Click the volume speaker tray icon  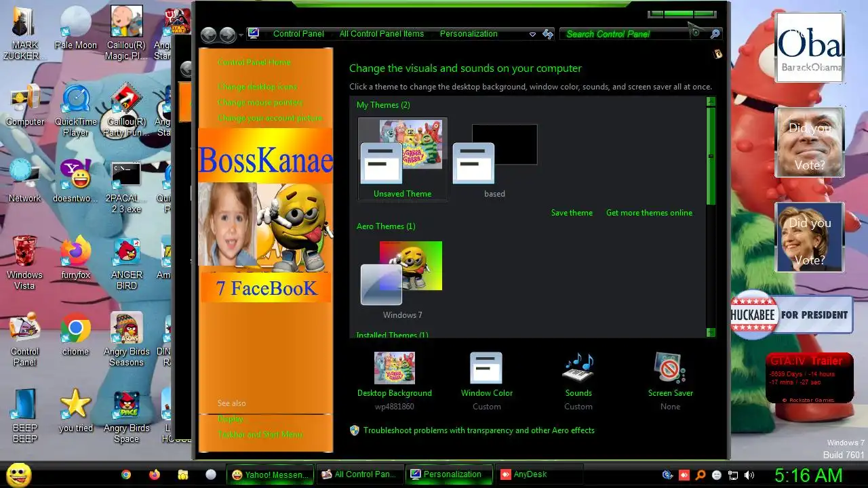pyautogui.click(x=749, y=475)
